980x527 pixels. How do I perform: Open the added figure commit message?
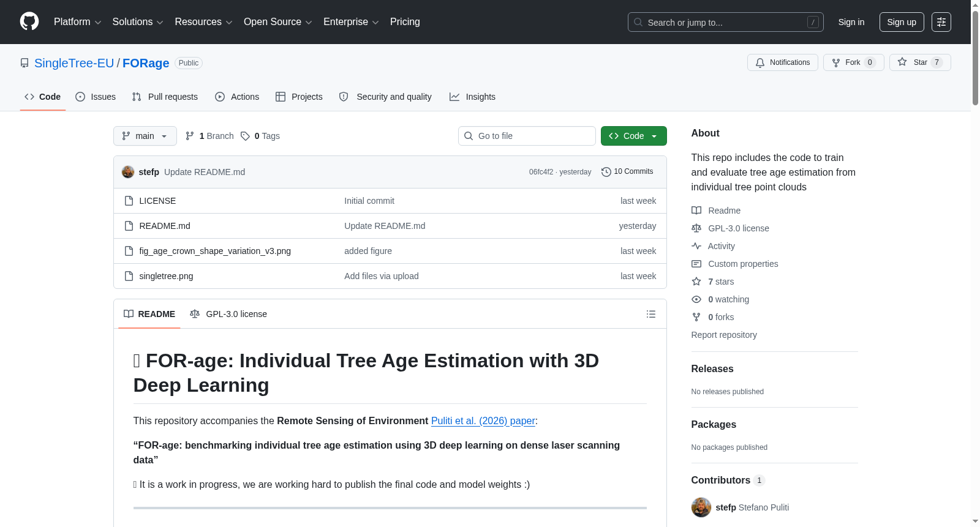tap(368, 251)
